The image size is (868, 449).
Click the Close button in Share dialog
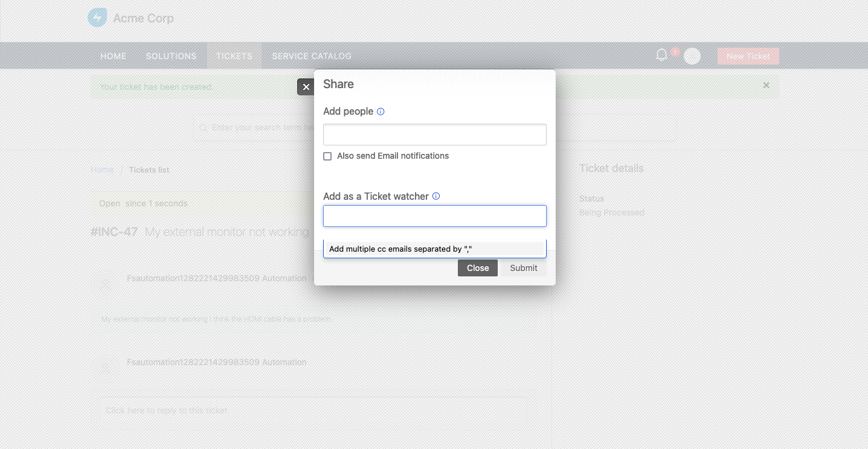[478, 268]
